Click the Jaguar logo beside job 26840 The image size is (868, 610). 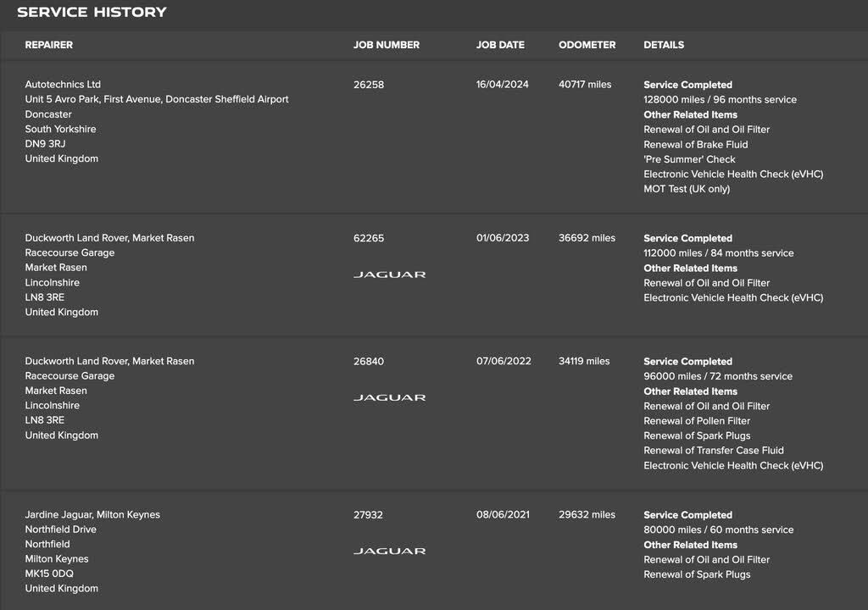(389, 397)
